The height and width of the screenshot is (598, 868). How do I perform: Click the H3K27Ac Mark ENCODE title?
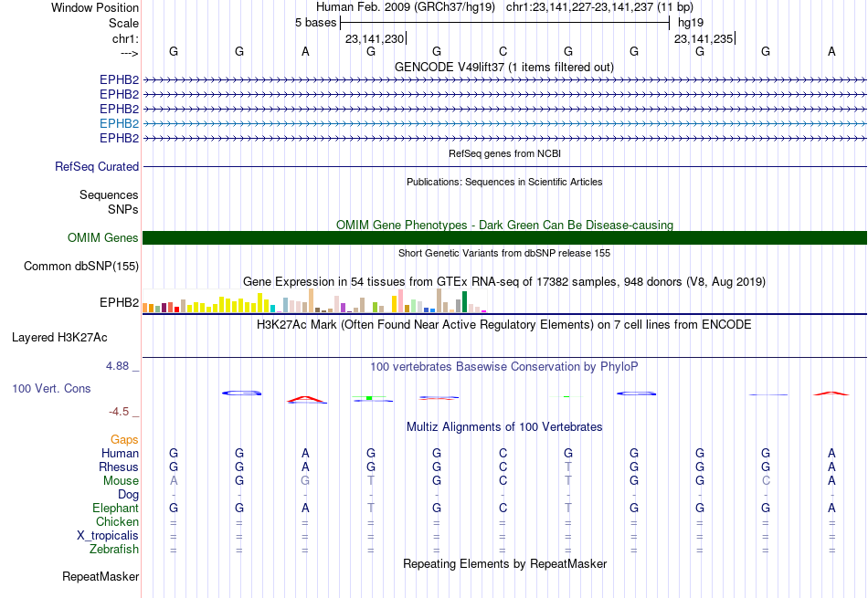click(x=504, y=324)
